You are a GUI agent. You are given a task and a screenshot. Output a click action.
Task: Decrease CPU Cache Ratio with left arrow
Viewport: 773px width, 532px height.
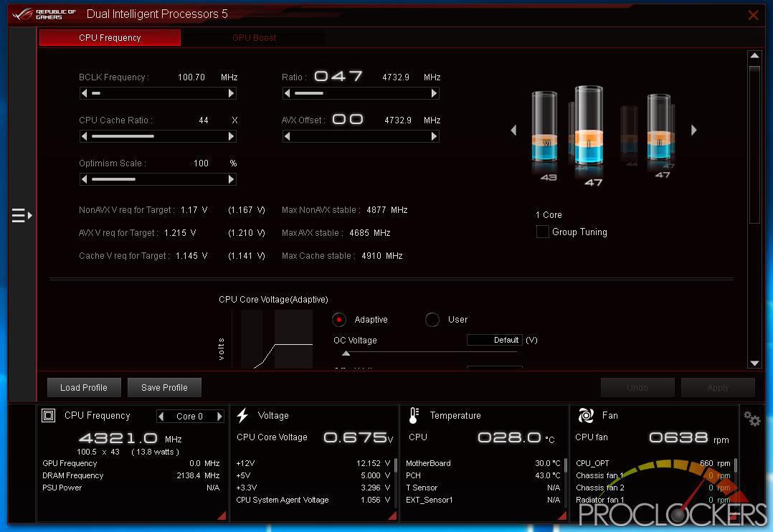85,136
